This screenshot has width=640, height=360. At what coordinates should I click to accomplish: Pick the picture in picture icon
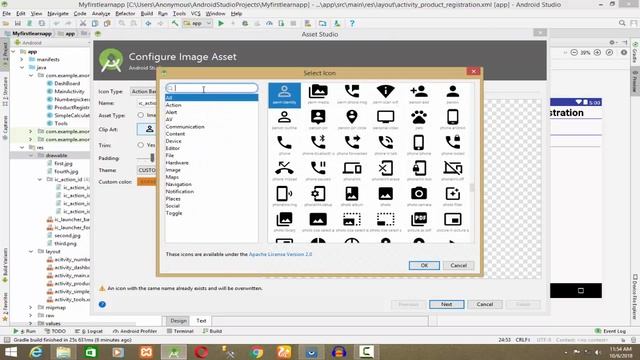point(453,220)
